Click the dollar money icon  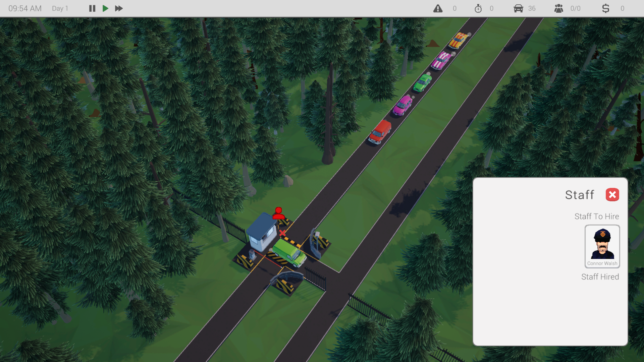[x=606, y=8]
